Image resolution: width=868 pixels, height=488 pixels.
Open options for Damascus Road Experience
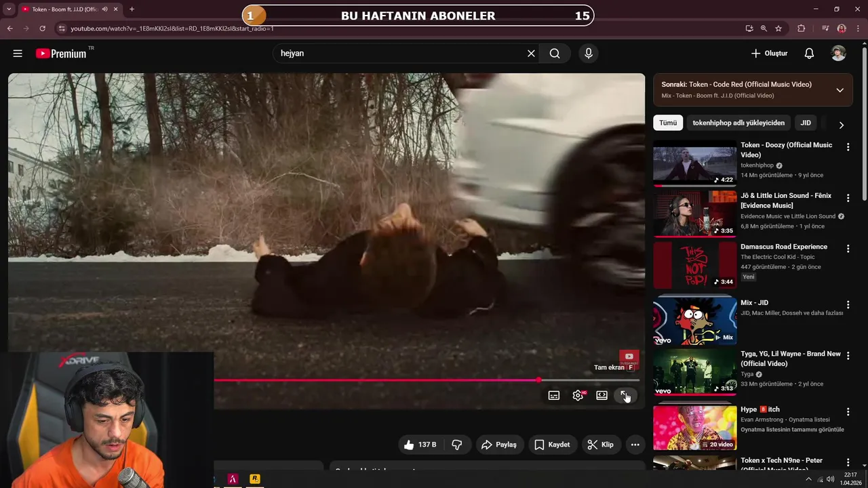coord(848,249)
